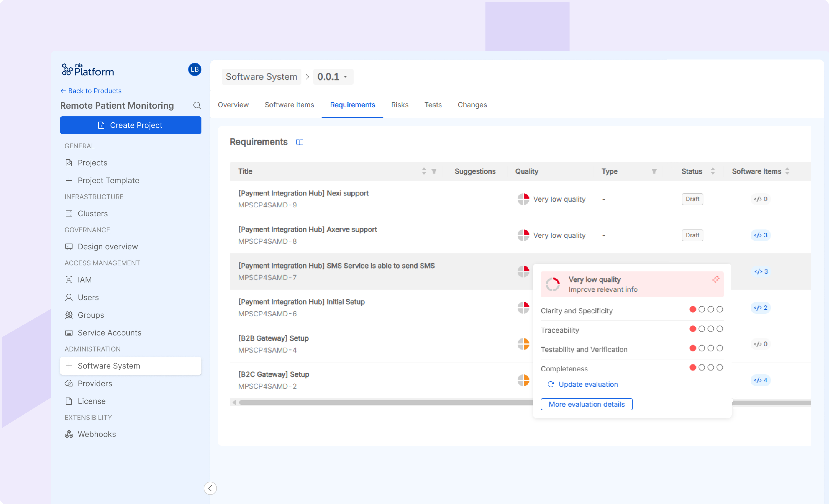
Task: Click Traceability score dots
Action: click(706, 329)
